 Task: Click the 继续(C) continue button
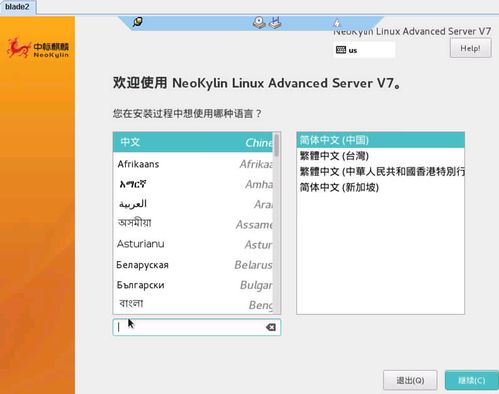(x=472, y=380)
